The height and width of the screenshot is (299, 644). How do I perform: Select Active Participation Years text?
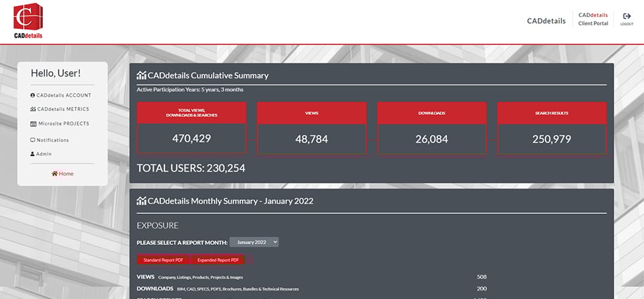[x=190, y=90]
